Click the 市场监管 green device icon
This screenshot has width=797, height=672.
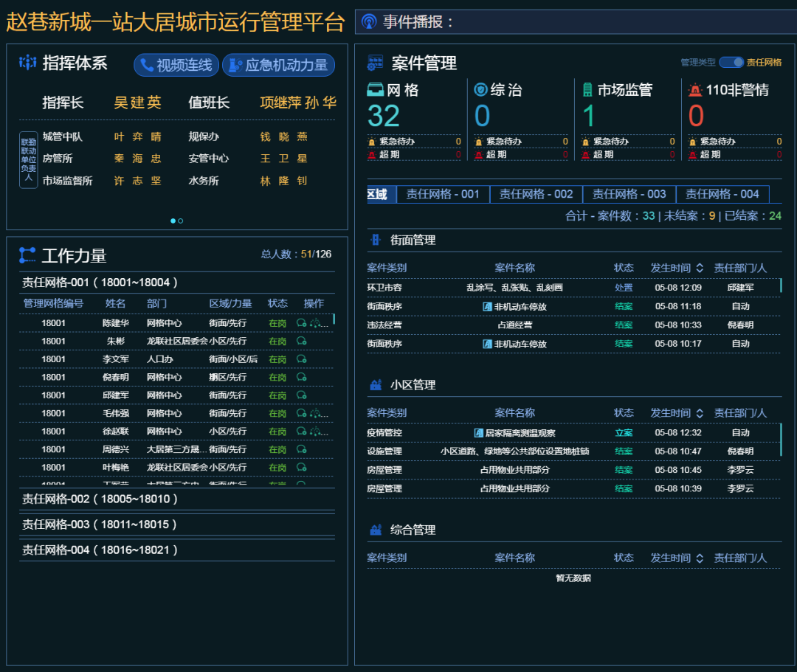[587, 90]
